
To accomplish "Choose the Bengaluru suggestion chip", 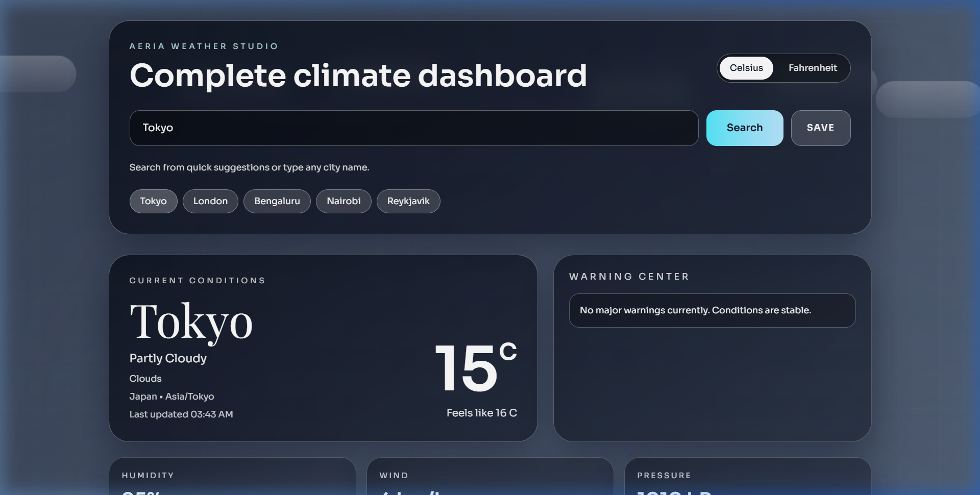I will tap(277, 201).
